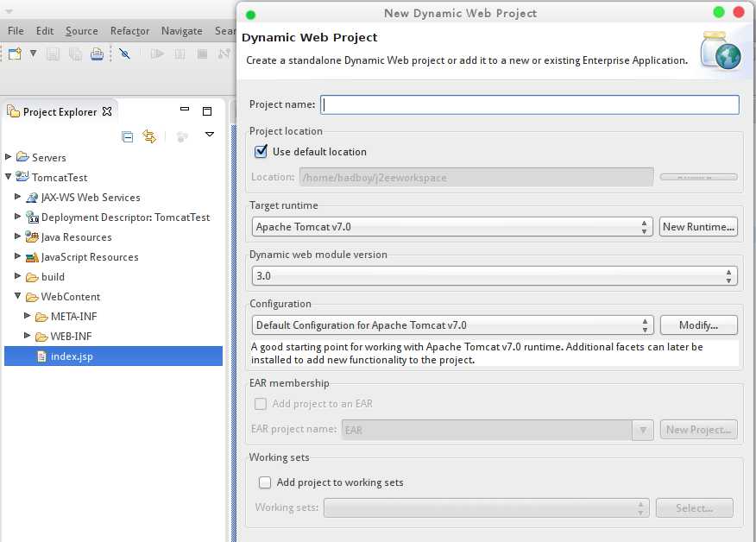Toggle Skip All Breakpoints icon
The height and width of the screenshot is (542, 756).
point(125,54)
